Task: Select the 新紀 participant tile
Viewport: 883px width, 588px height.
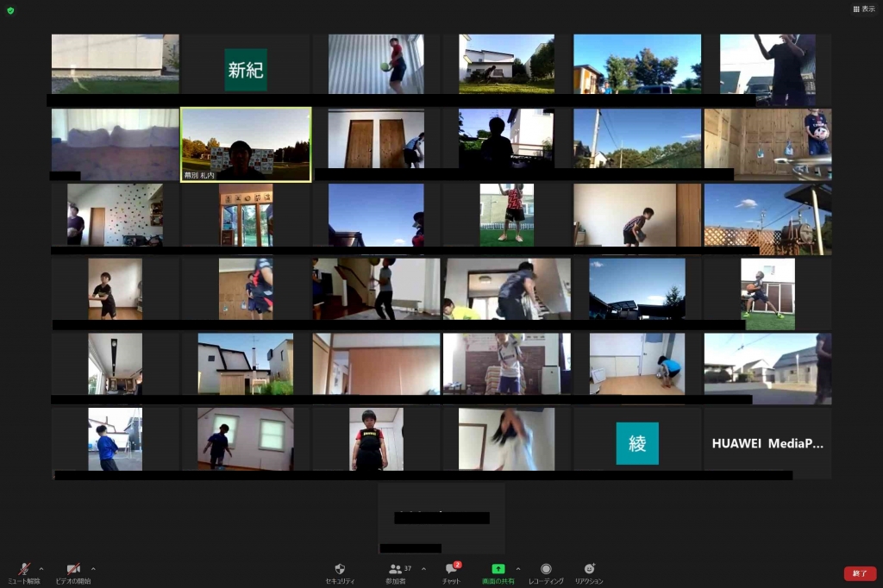Action: coord(246,70)
